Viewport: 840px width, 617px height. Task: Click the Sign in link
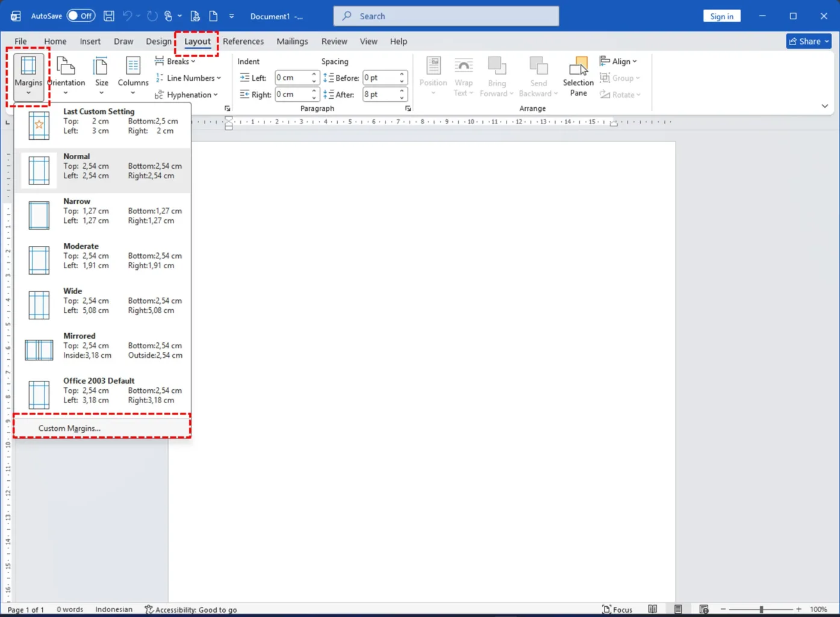click(x=721, y=16)
